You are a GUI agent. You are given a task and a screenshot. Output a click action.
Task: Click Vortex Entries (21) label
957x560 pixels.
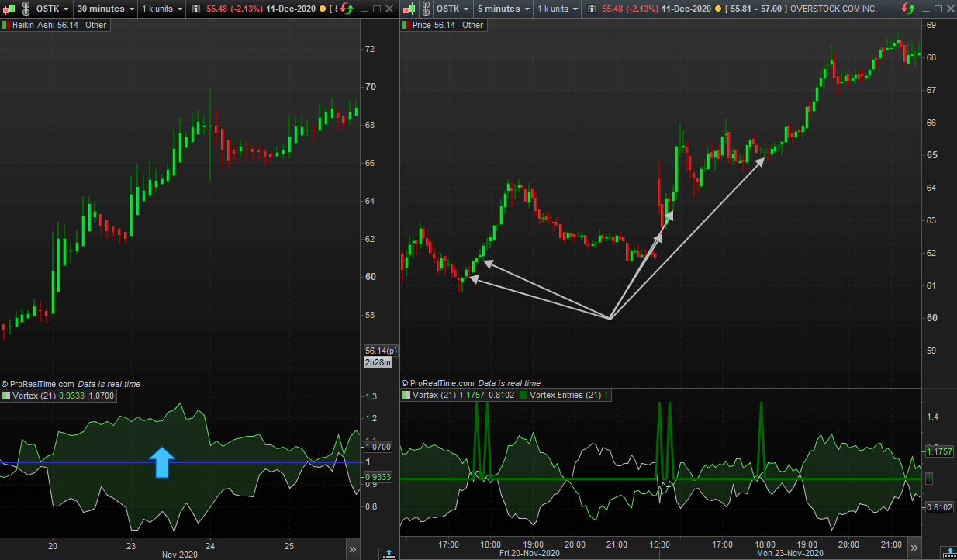[565, 396]
